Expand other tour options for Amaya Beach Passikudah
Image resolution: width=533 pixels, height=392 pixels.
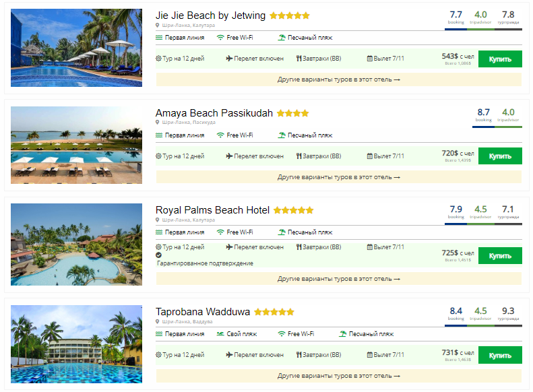[x=338, y=177]
